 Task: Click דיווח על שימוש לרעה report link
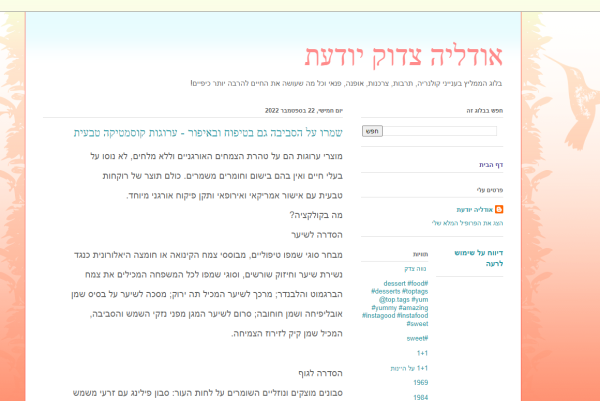[x=479, y=257]
